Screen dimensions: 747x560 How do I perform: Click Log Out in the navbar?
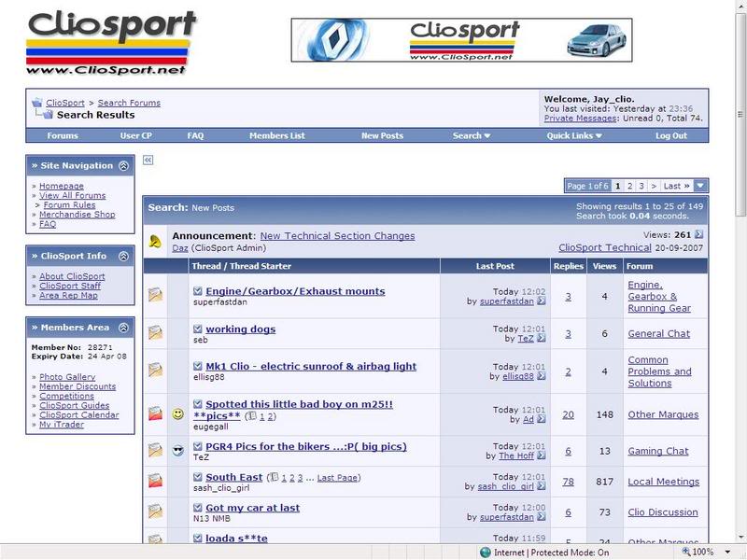(671, 135)
